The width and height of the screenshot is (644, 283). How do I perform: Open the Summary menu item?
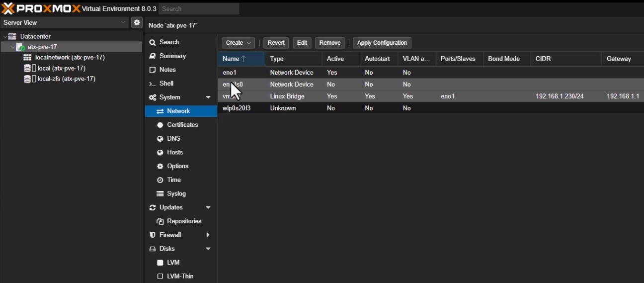(172, 56)
